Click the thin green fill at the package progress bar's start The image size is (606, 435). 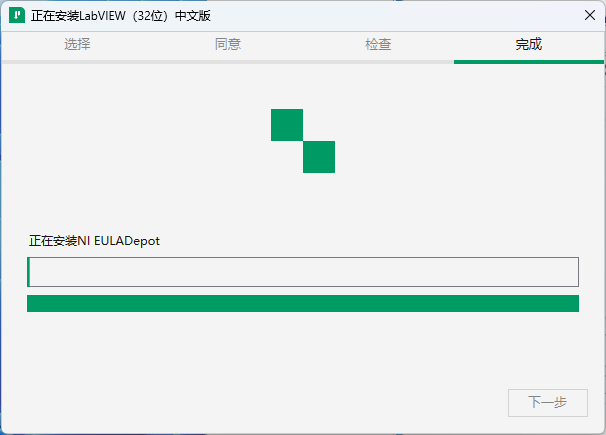tap(29, 272)
